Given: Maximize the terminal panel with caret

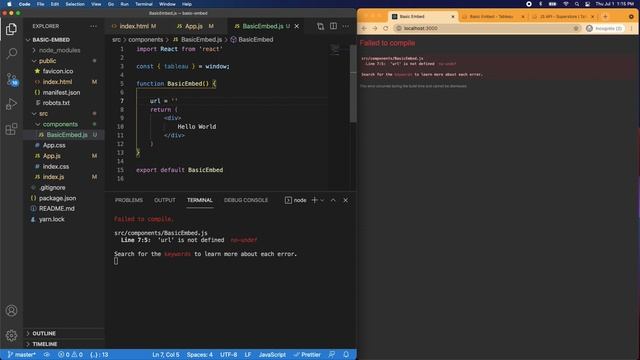Looking at the screenshot, I should [x=333, y=200].
